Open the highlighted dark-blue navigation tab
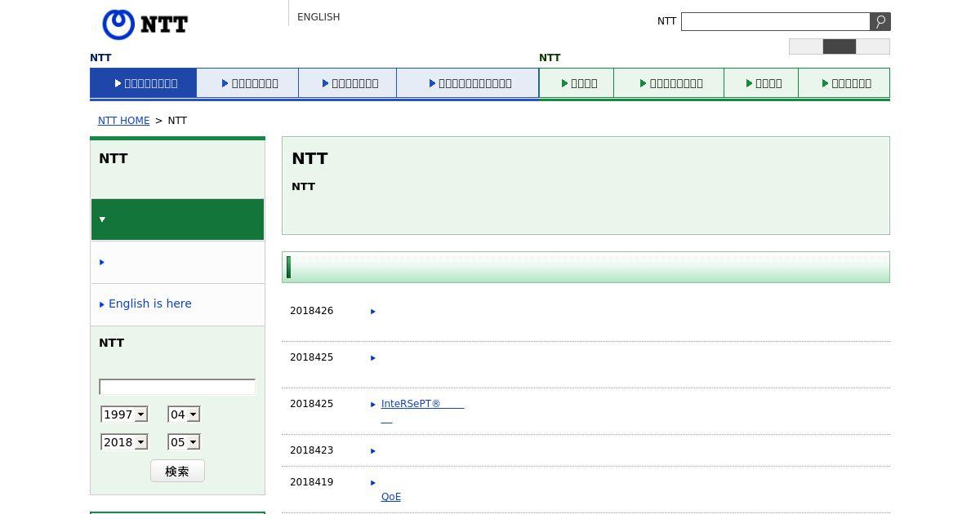 click(144, 83)
